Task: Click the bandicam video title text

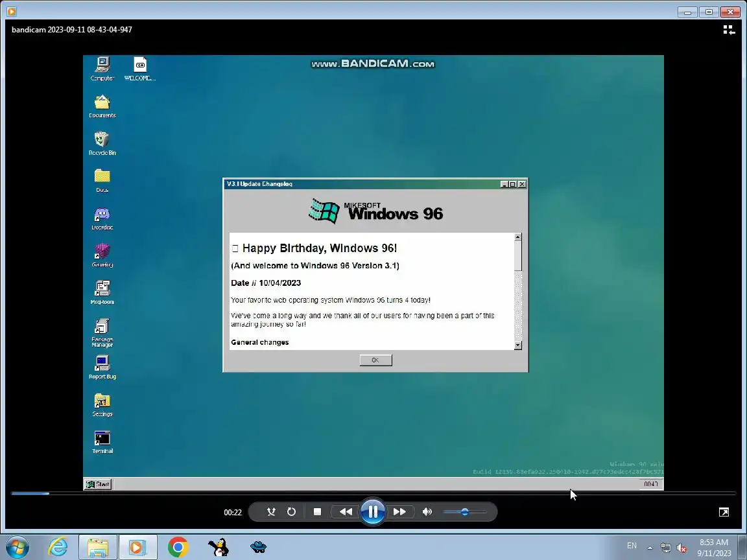Action: point(72,30)
